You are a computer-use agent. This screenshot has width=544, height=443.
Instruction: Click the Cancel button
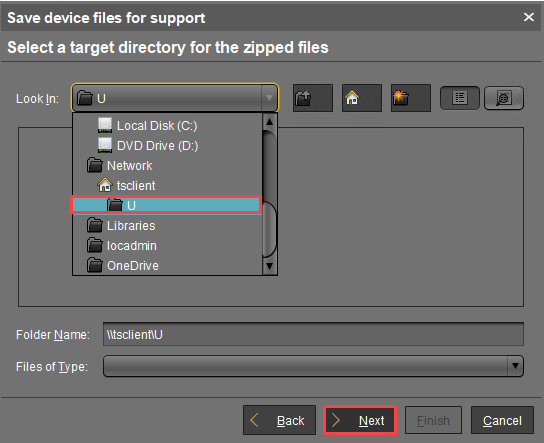502,420
